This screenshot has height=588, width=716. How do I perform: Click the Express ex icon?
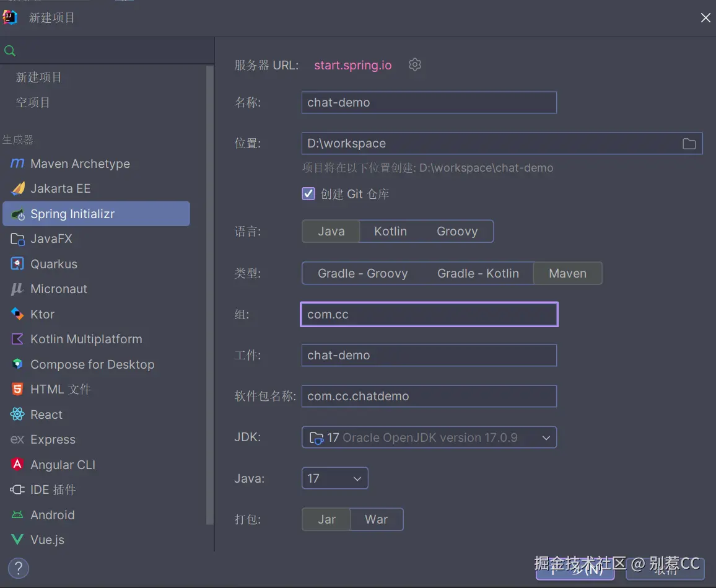tap(17, 439)
